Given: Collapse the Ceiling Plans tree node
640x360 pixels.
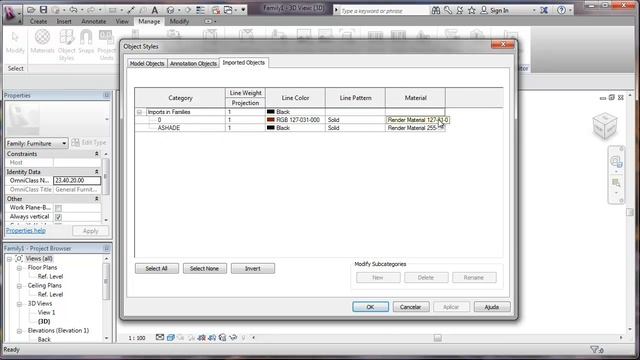Looking at the screenshot, I should (x=19, y=286).
